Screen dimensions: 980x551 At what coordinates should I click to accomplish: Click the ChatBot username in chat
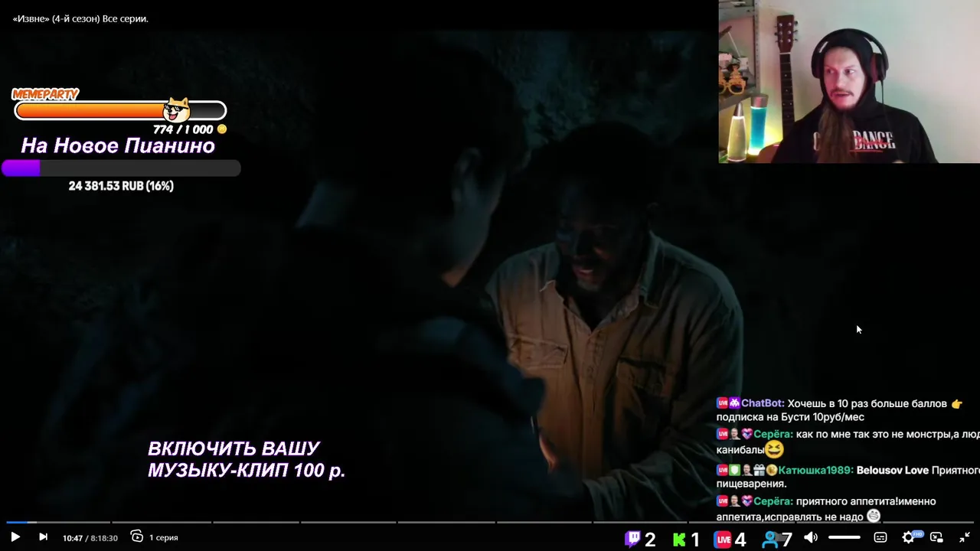click(x=763, y=403)
